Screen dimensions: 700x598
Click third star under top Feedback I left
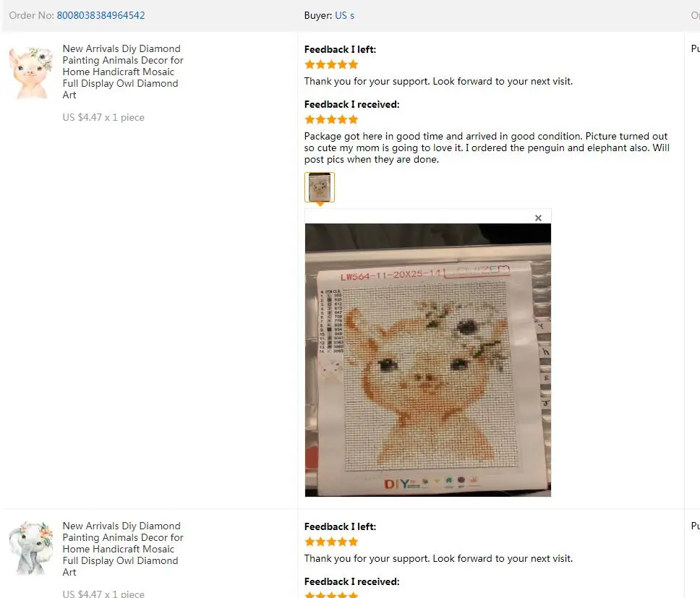331,64
